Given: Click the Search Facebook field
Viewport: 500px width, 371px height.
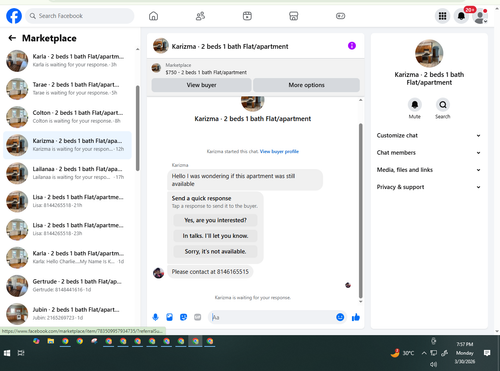Looking at the screenshot, I should point(80,16).
